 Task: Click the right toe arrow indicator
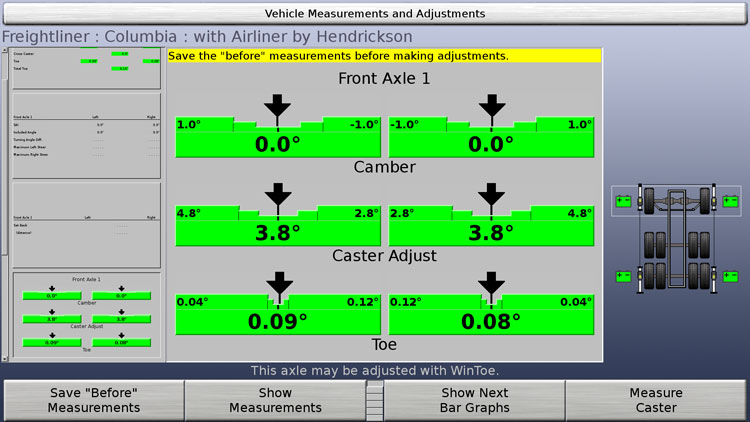click(x=491, y=283)
